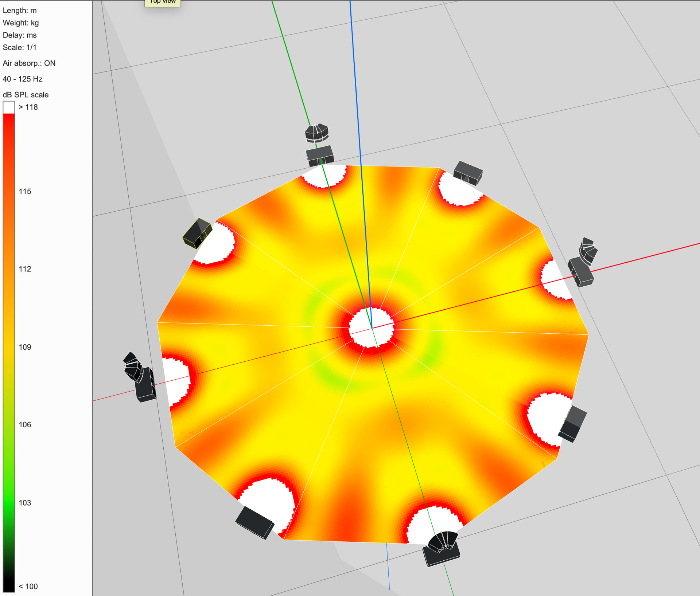Screen dimensions: 700x596
Task: Open the Weight: kg unit setting
Action: [x=21, y=23]
